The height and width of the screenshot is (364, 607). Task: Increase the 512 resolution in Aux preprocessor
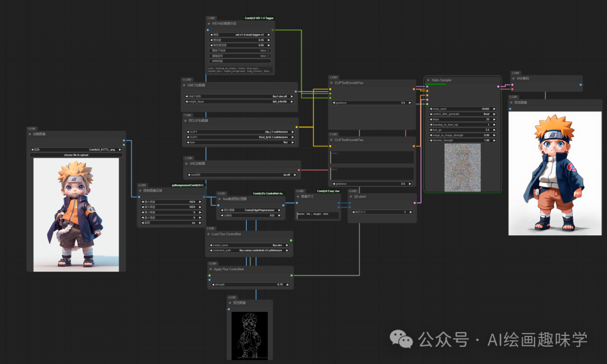279,216
